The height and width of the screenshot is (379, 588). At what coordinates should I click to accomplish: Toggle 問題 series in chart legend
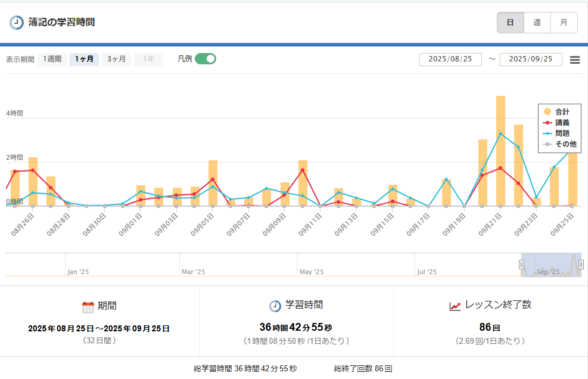click(556, 133)
